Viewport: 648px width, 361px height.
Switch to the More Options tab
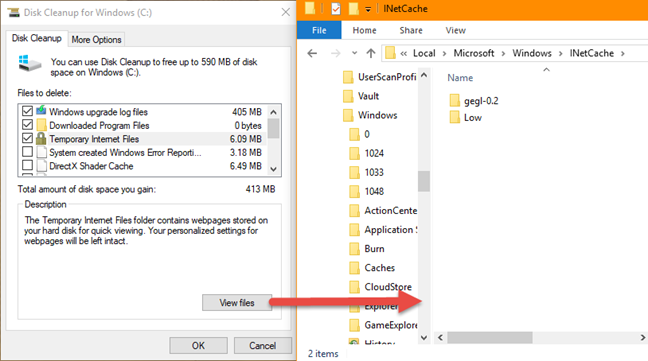[96, 40]
